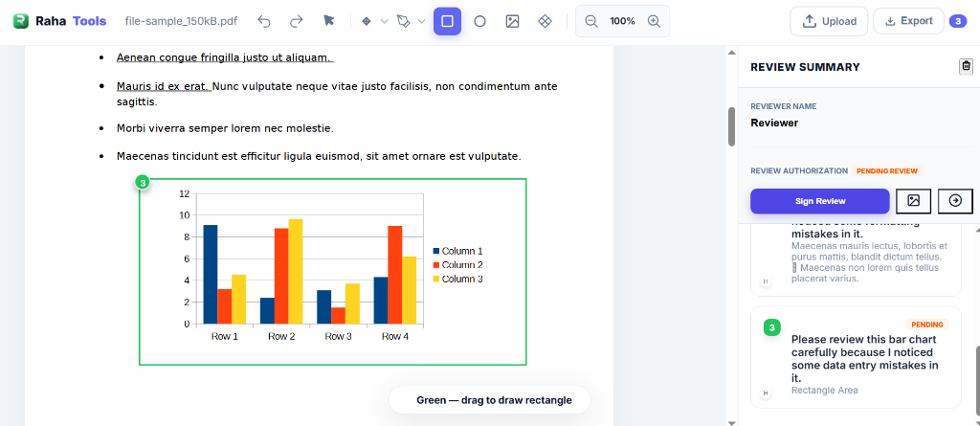
Task: Click the Column 2 red legend swatch
Action: 436,264
